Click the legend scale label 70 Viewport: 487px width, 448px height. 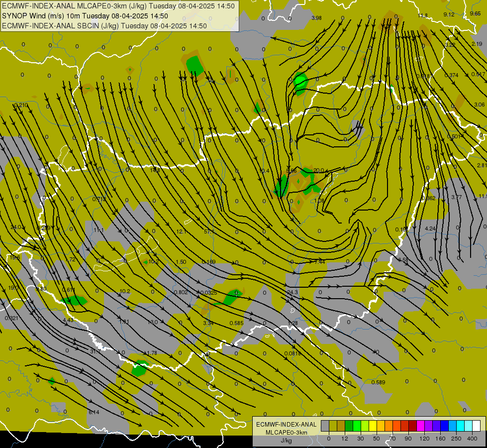(x=392, y=439)
